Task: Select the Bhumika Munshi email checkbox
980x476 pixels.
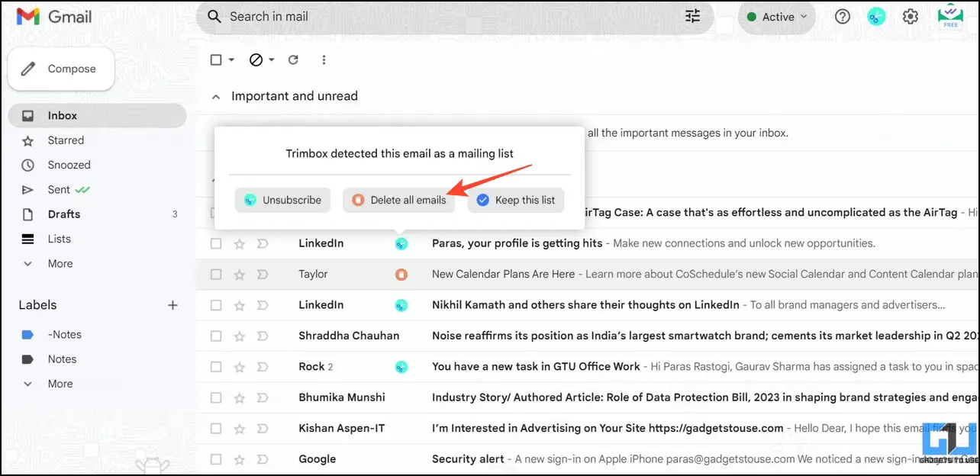Action: pyautogui.click(x=216, y=397)
